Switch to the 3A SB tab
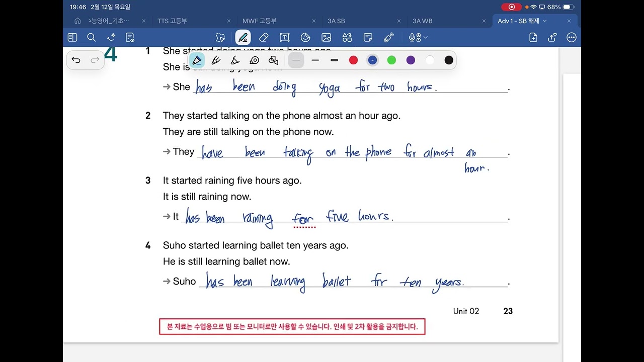 click(x=336, y=21)
